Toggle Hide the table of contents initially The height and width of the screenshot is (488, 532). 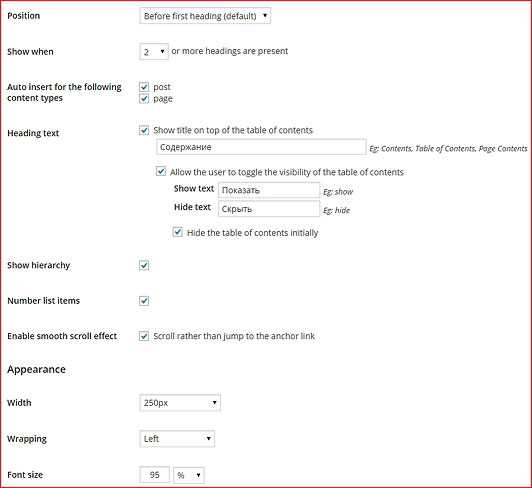177,232
